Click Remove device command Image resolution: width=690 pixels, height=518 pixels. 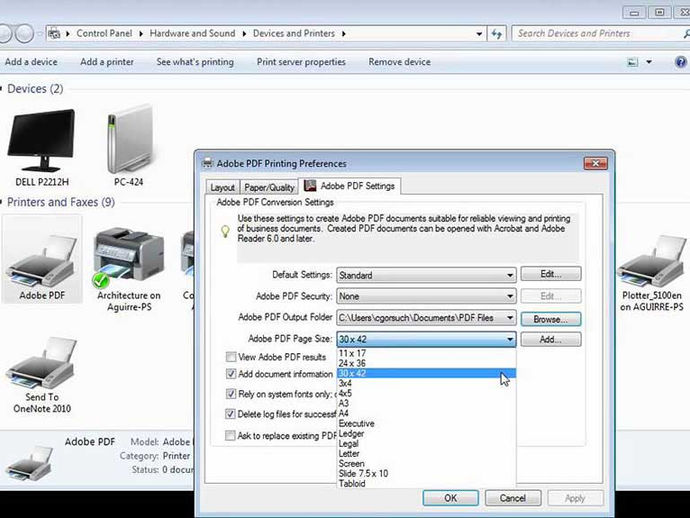(x=400, y=62)
